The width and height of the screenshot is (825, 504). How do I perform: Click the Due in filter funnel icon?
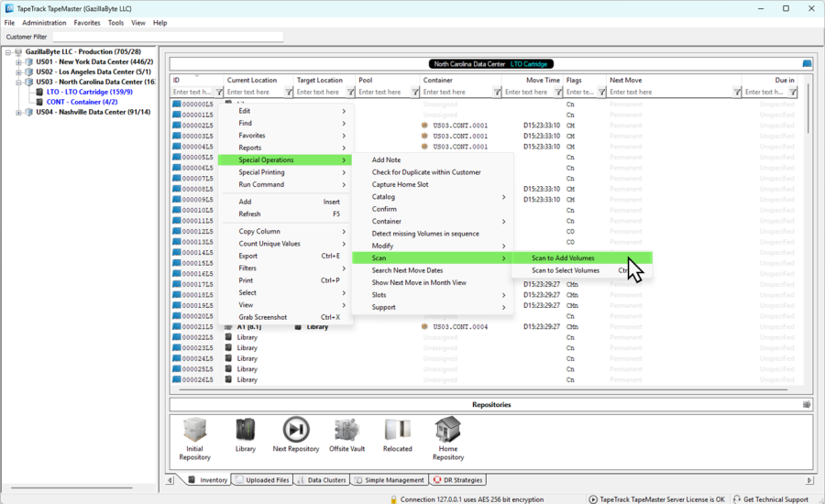[x=793, y=92]
